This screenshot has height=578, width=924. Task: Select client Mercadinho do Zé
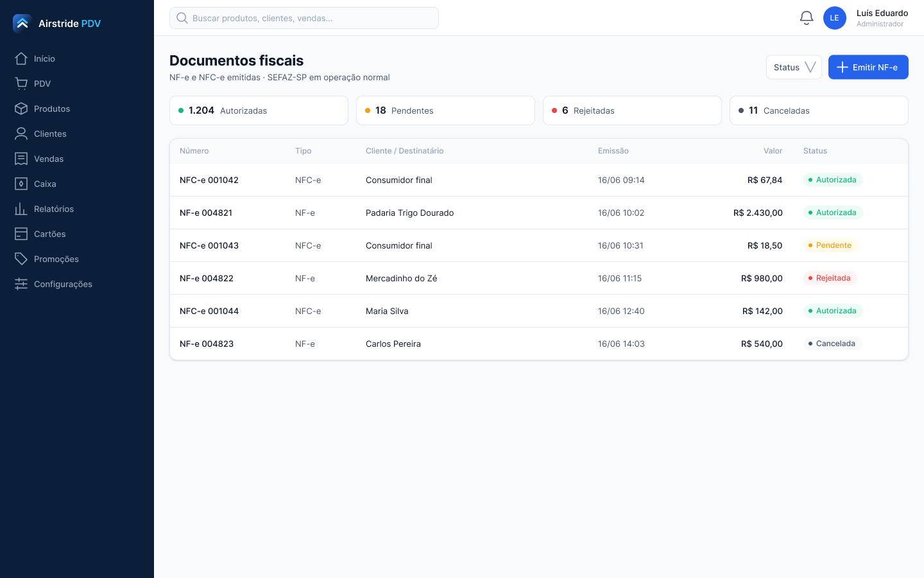pyautogui.click(x=401, y=278)
